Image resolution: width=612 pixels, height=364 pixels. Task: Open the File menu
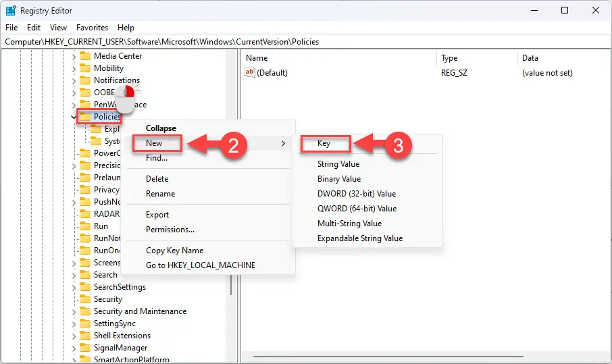click(x=11, y=28)
